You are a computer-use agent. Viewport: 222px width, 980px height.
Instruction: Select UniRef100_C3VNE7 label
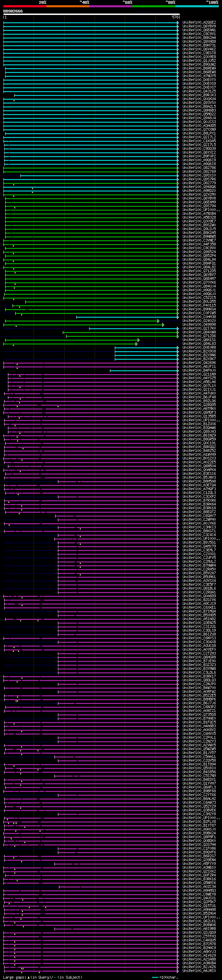tap(199, 241)
